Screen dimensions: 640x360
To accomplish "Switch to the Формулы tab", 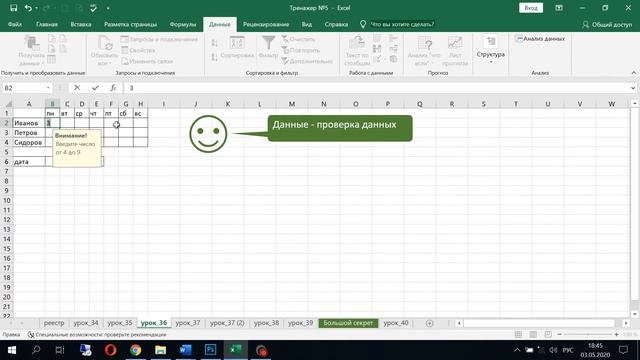I will click(x=183, y=24).
